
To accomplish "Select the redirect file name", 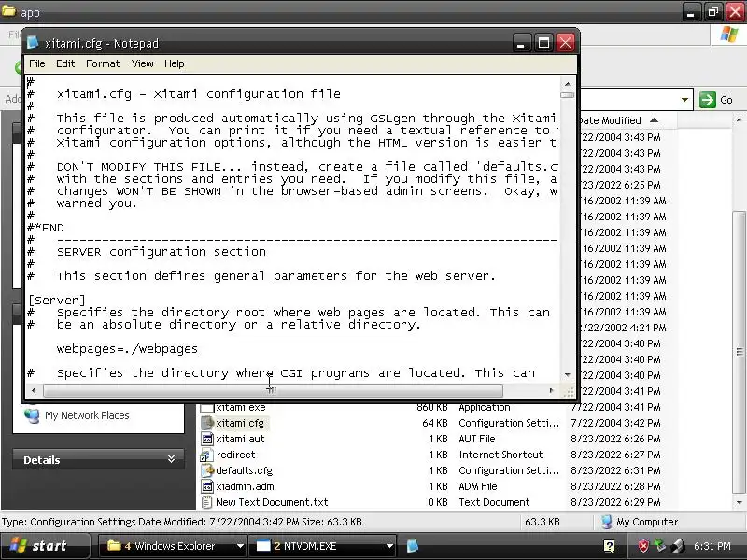I will (x=236, y=455).
